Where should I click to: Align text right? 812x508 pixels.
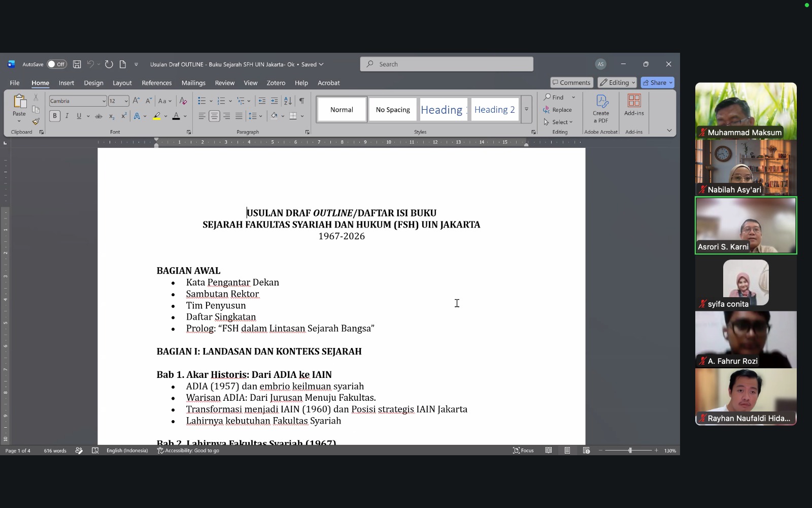click(226, 116)
